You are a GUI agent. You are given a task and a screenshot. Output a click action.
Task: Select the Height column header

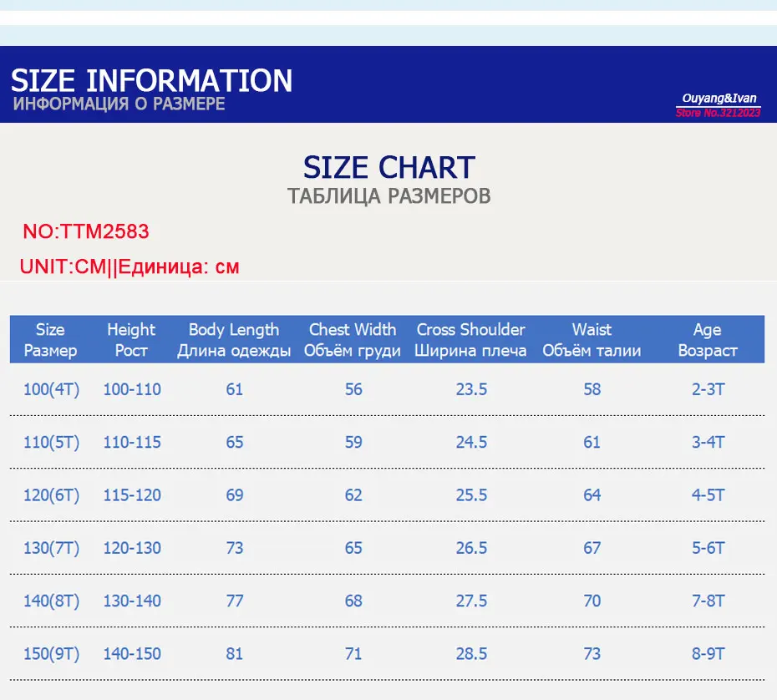click(x=131, y=340)
